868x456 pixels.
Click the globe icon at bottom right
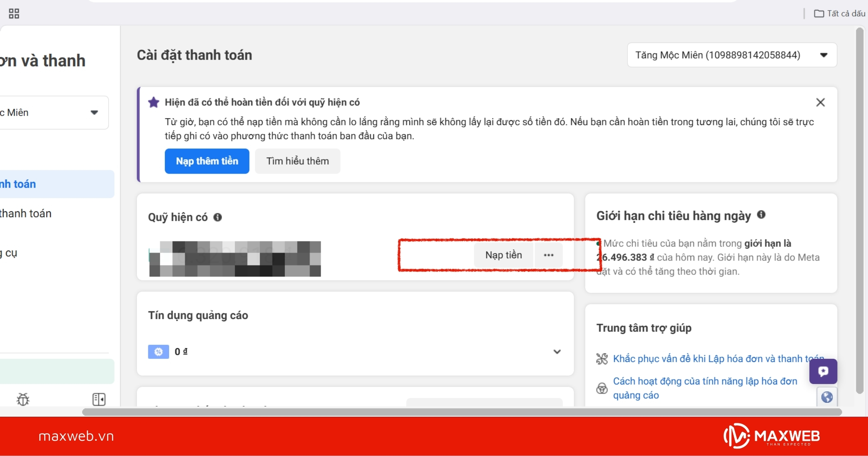coord(827,397)
